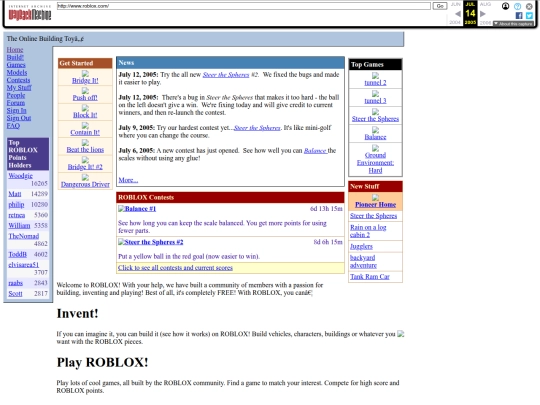Open the FAQ link
This screenshot has height=405, width=540.
[x=13, y=125]
